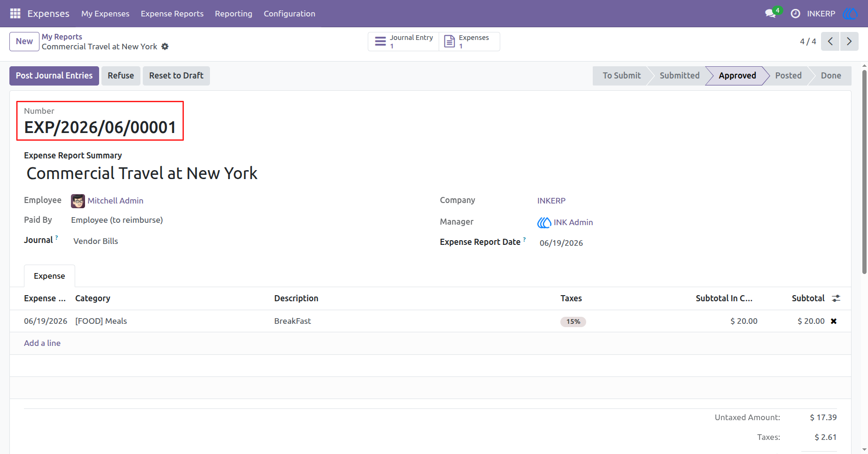Open the activities clock icon
The image size is (868, 454).
coord(795,14)
